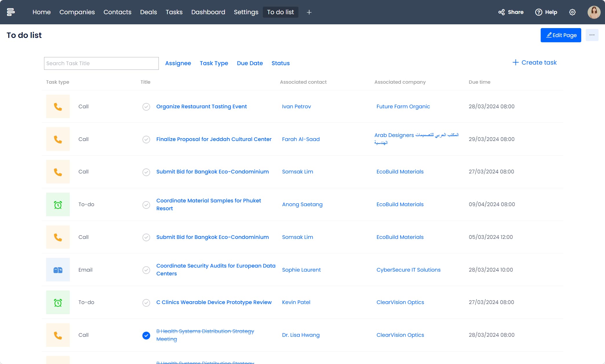Image resolution: width=605 pixels, height=364 pixels.
Task: Mark Coordinate Material Samples task complete
Action: tap(146, 205)
